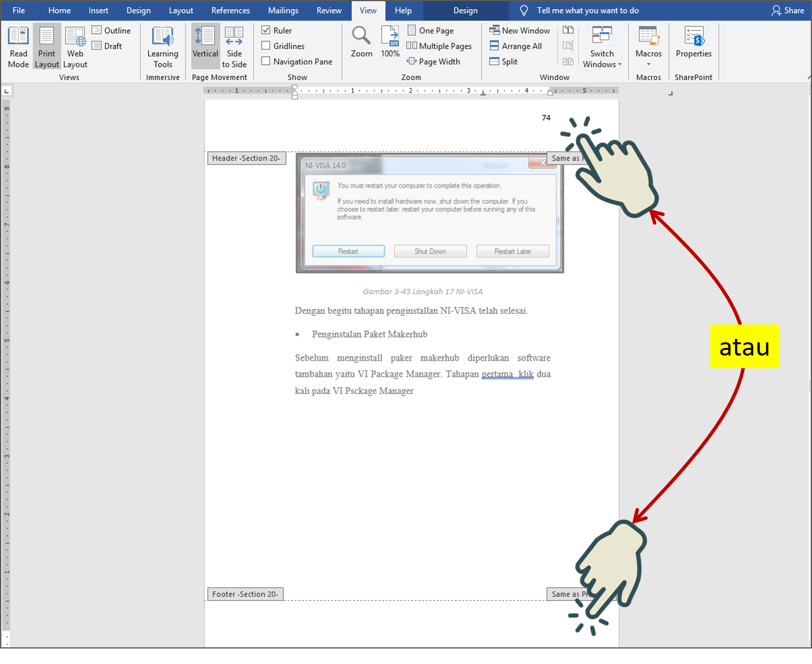Open the Macros dropdown
Image resolution: width=812 pixels, height=664 pixels.
(x=648, y=47)
